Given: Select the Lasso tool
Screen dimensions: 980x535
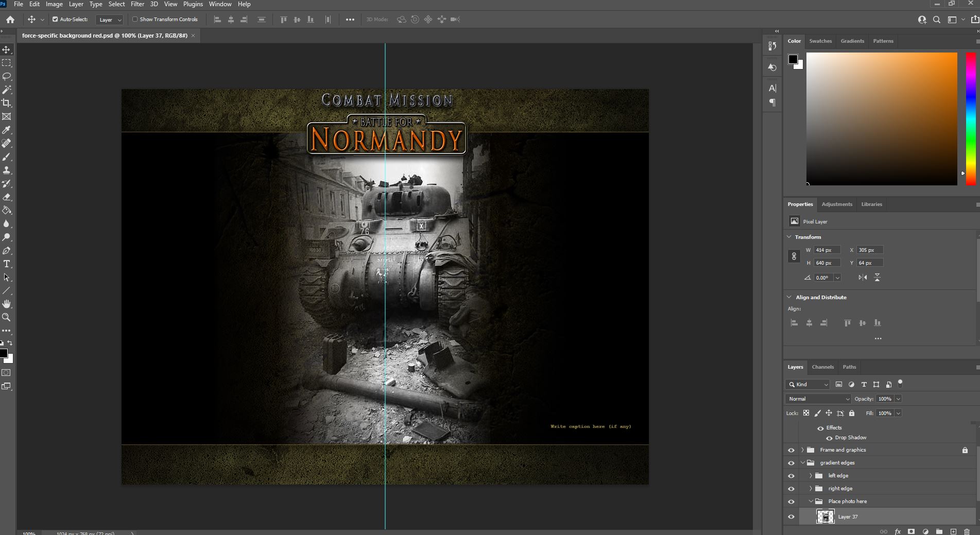Looking at the screenshot, I should tap(7, 76).
